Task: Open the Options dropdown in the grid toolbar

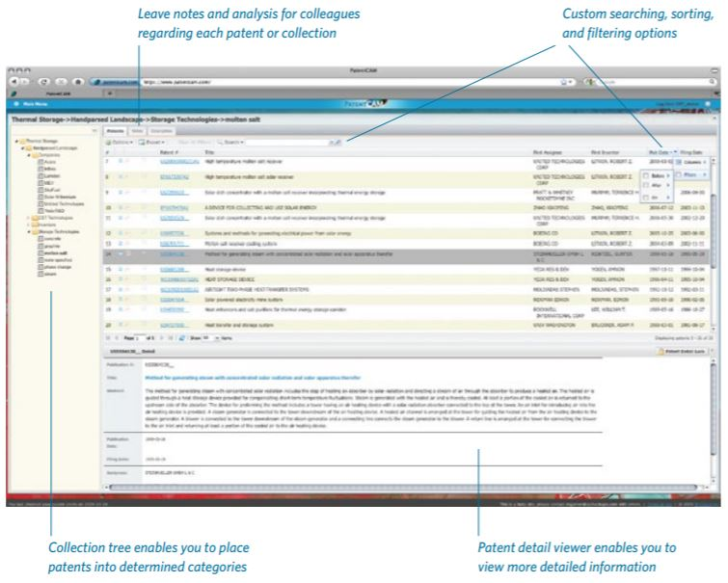Action: (x=120, y=142)
